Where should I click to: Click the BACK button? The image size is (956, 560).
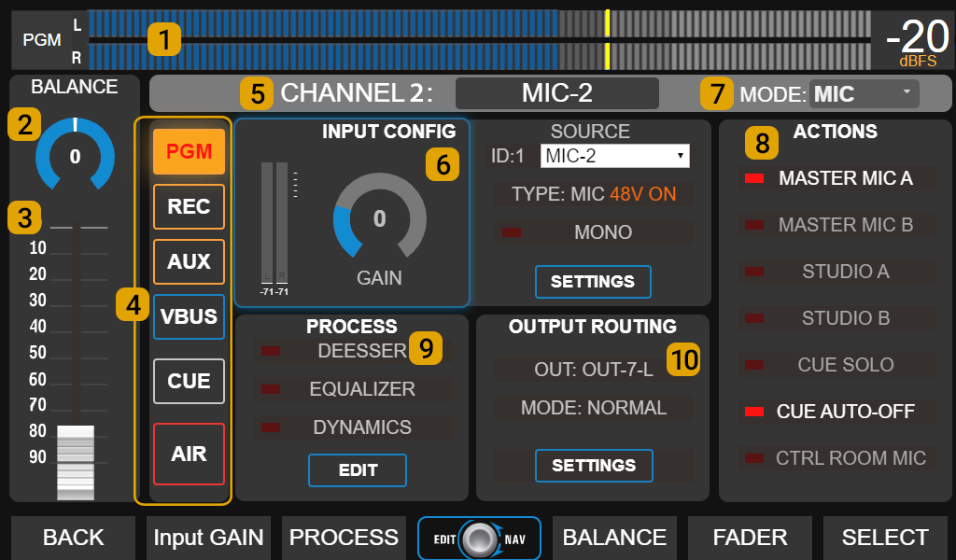tap(73, 538)
